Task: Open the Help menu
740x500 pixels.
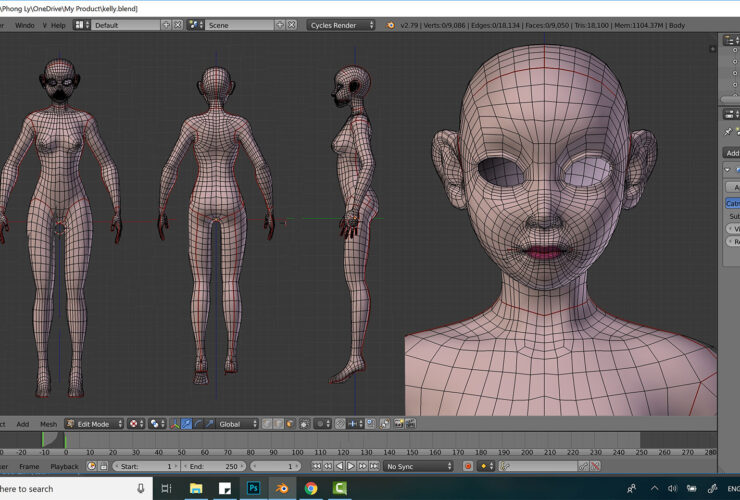Action: [x=58, y=25]
